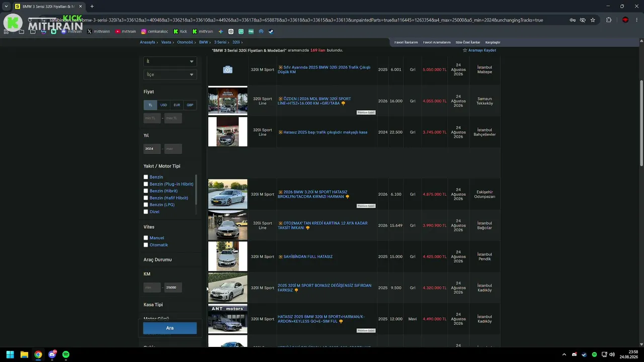Show hidden system tray icons

point(564,354)
